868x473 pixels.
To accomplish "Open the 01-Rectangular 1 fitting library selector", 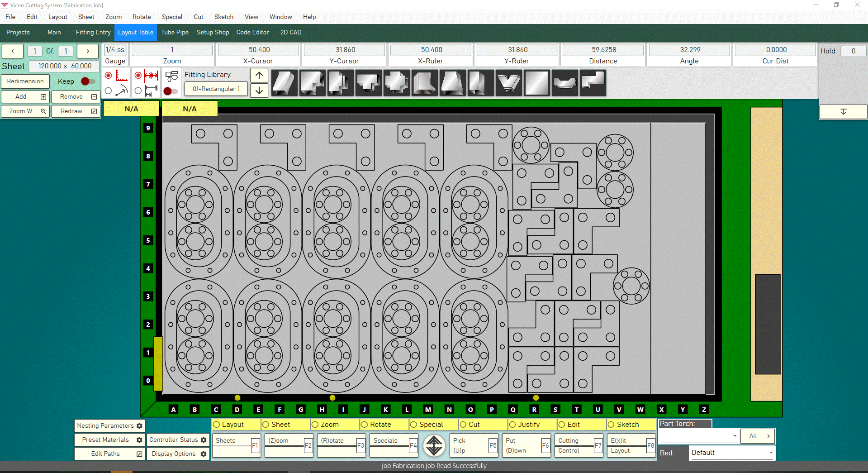I will pos(216,89).
